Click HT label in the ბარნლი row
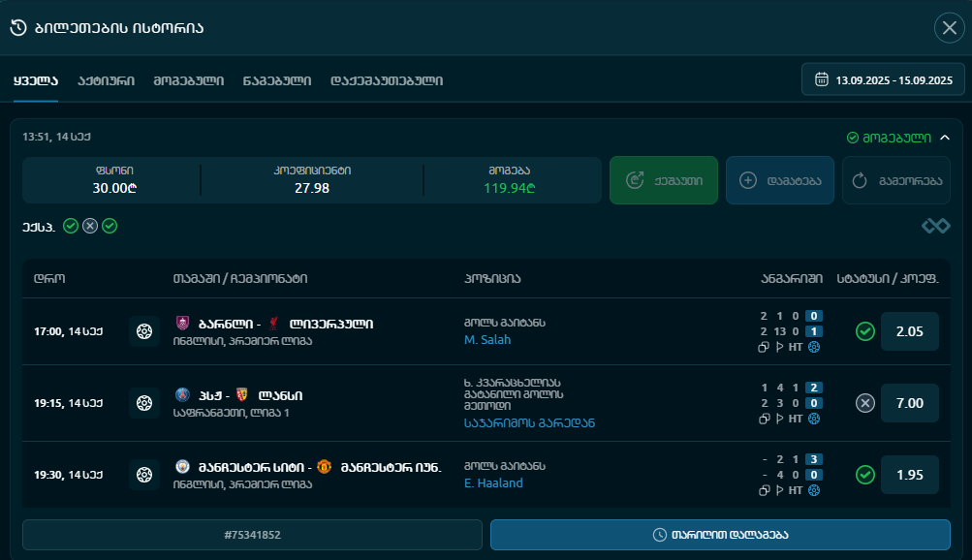 (x=796, y=347)
